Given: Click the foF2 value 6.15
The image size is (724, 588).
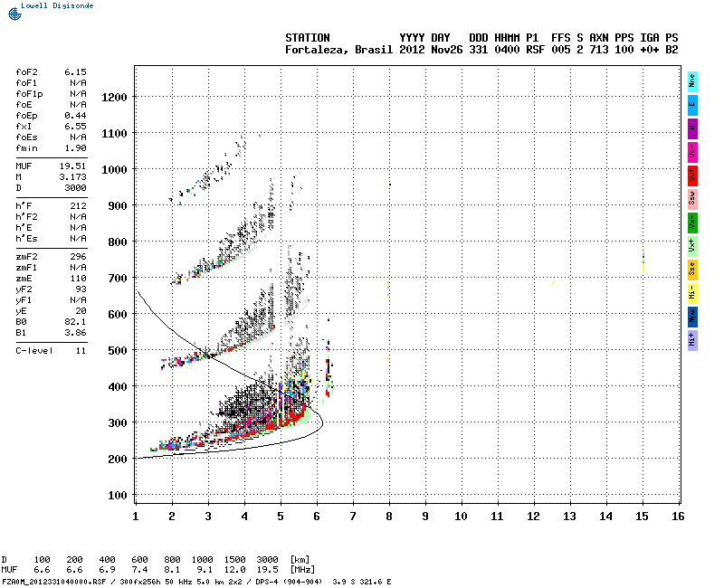Looking at the screenshot, I should click(75, 72).
